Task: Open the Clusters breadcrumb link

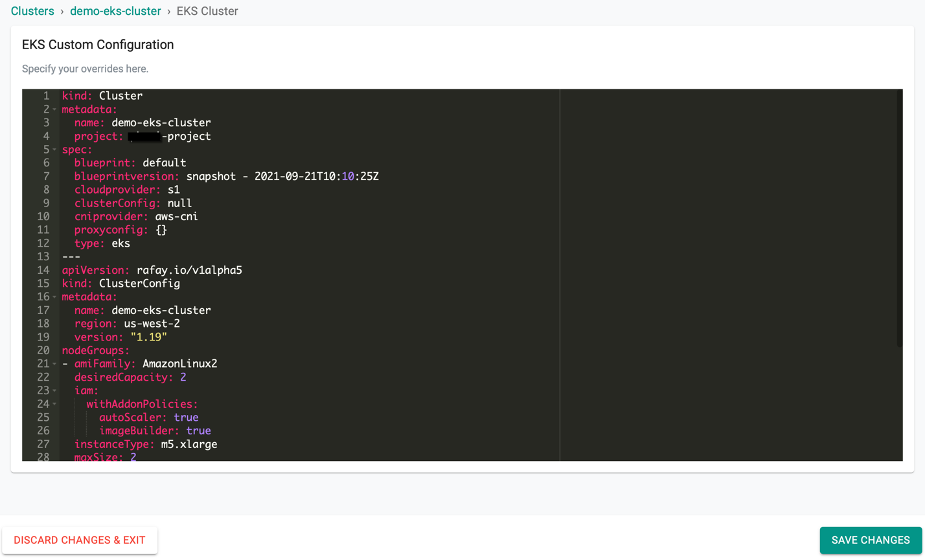Action: click(x=32, y=11)
